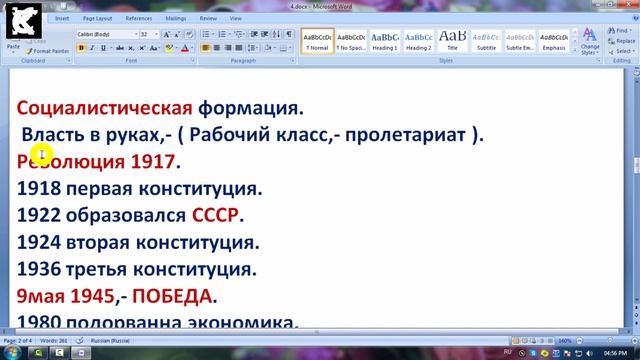Viewport: 640px width, 360px height.
Task: Click Replace in Editing group
Action: pyautogui.click(x=622, y=41)
